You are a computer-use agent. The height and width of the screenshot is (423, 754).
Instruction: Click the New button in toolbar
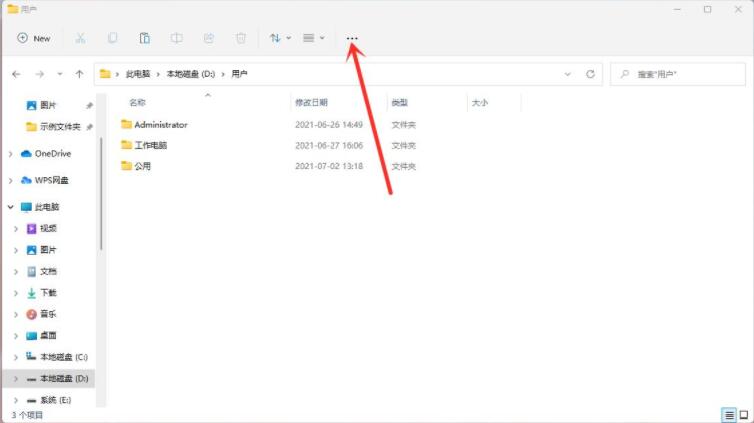34,38
